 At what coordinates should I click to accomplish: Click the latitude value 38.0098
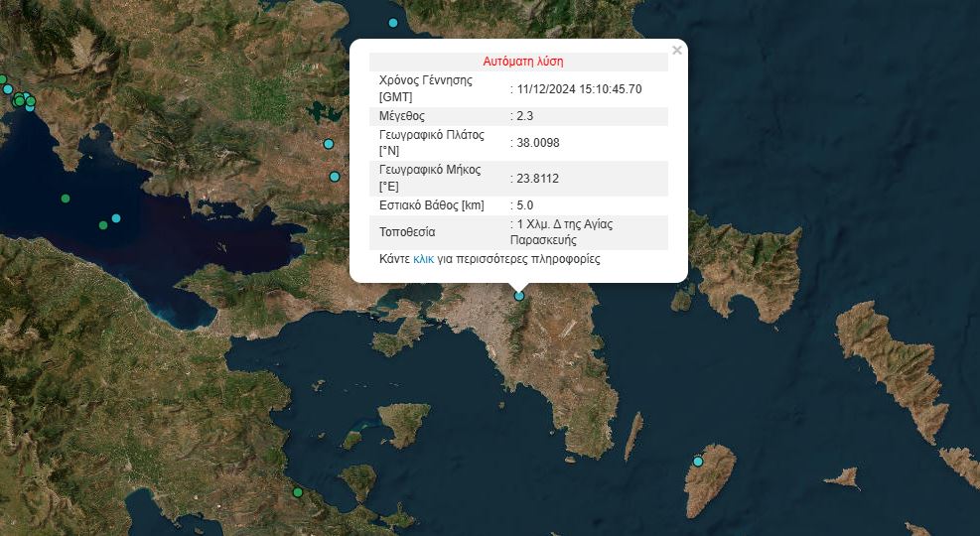tap(537, 143)
